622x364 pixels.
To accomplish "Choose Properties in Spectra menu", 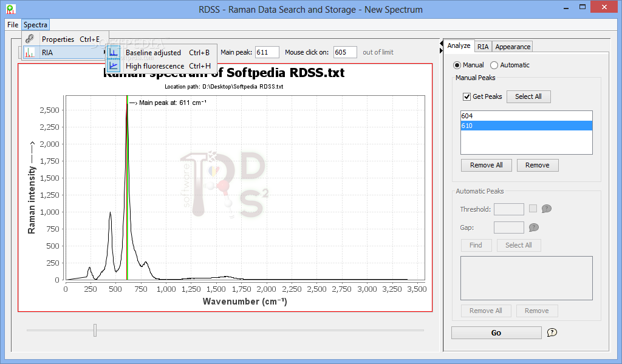I will pyautogui.click(x=66, y=39).
